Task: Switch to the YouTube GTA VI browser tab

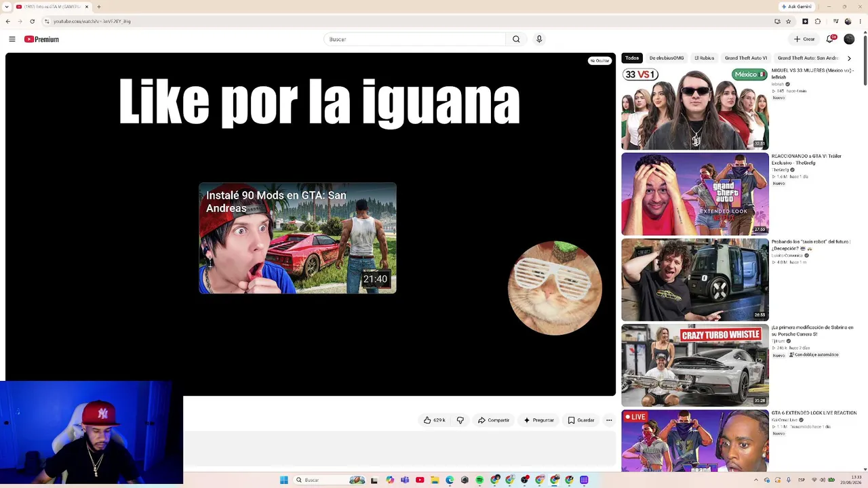Action: point(52,7)
